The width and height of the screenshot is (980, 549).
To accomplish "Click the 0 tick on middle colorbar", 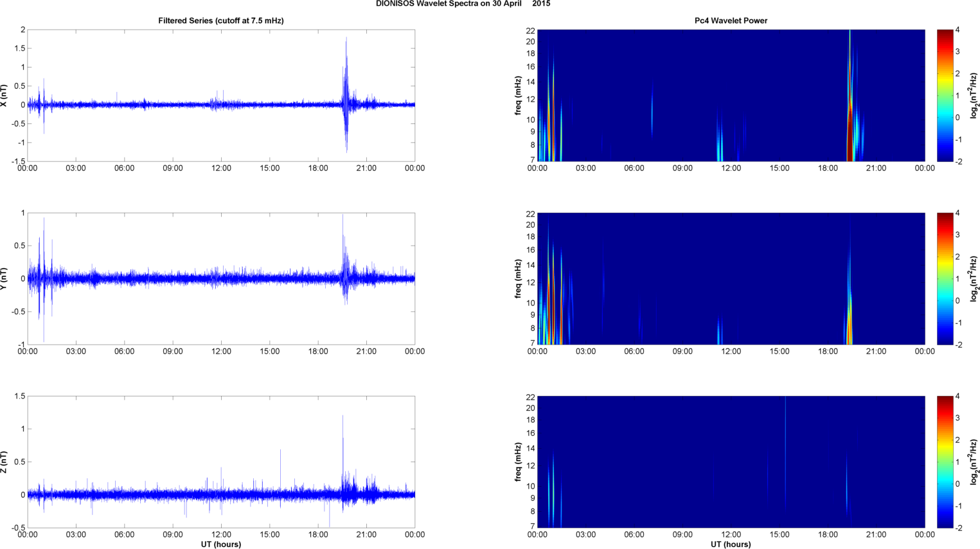I will (958, 301).
